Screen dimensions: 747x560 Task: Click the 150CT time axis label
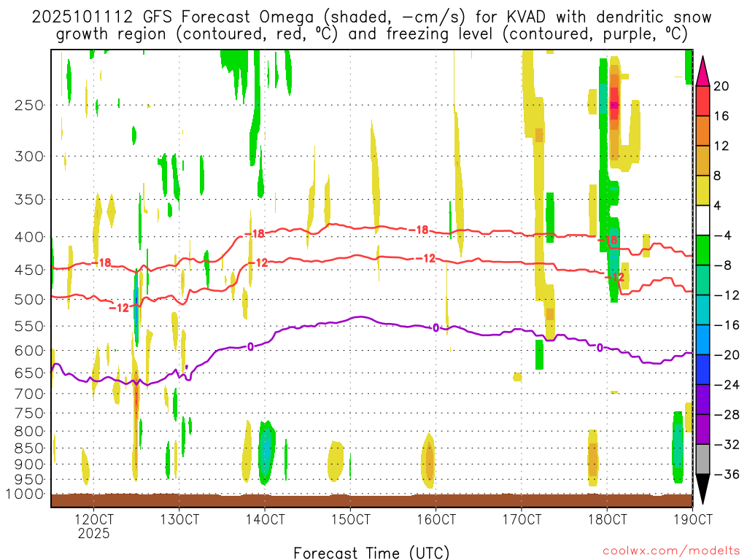pyautogui.click(x=351, y=519)
